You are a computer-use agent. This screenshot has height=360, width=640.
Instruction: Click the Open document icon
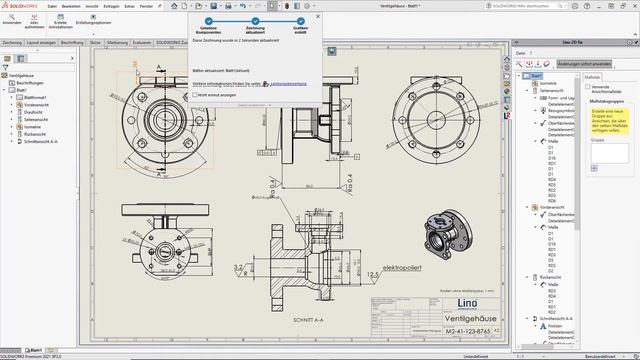coord(198,6)
